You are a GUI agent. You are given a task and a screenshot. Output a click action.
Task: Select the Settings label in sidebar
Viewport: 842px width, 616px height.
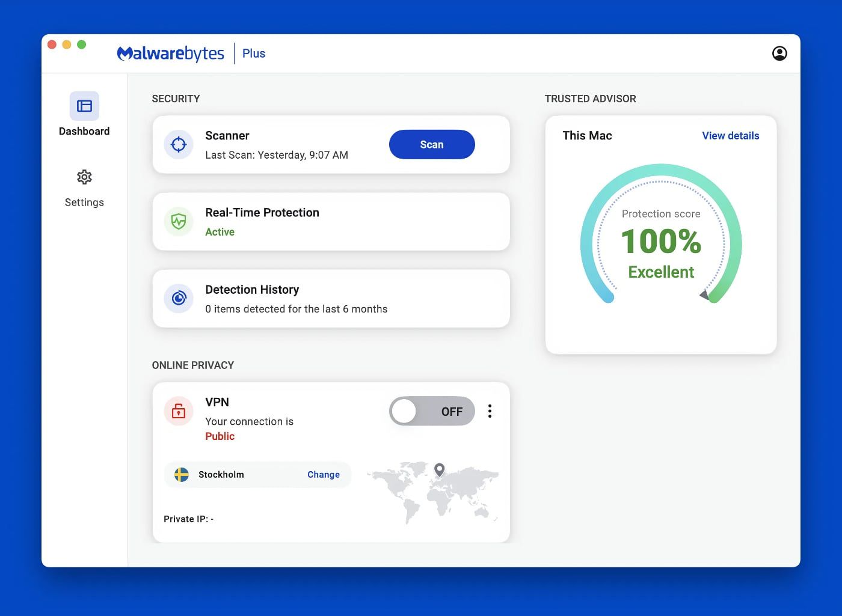84,203
